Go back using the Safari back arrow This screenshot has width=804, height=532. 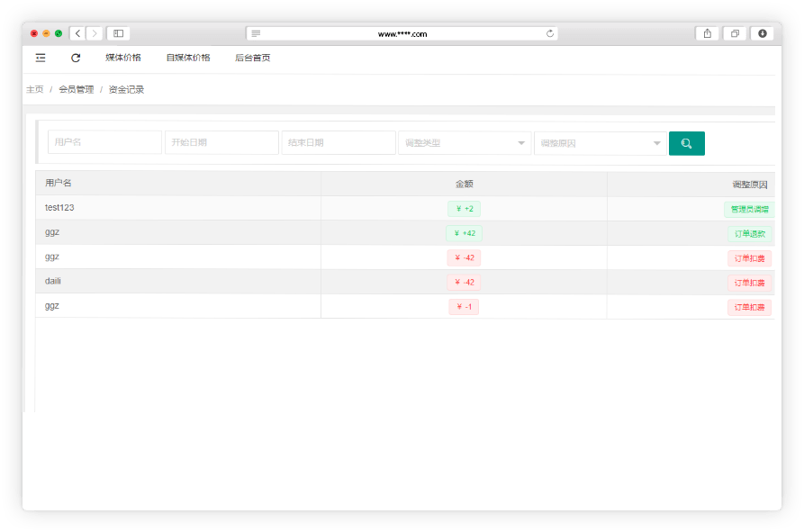(77, 33)
